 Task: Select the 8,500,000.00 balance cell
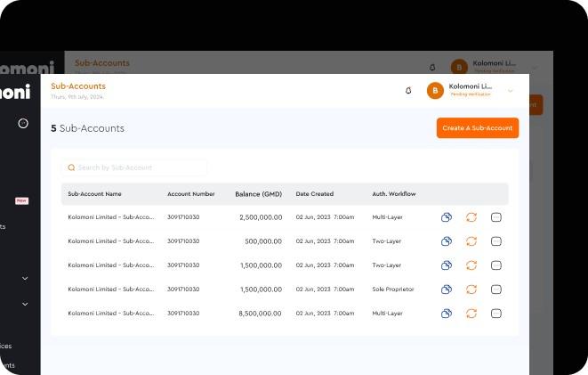260,314
